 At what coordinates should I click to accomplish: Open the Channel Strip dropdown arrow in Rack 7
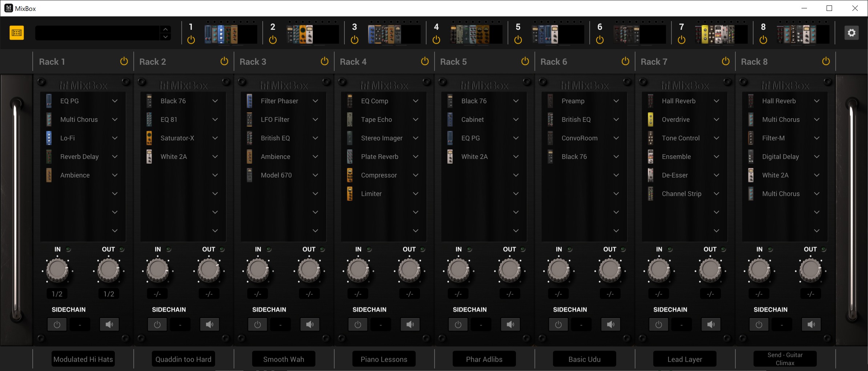point(716,194)
